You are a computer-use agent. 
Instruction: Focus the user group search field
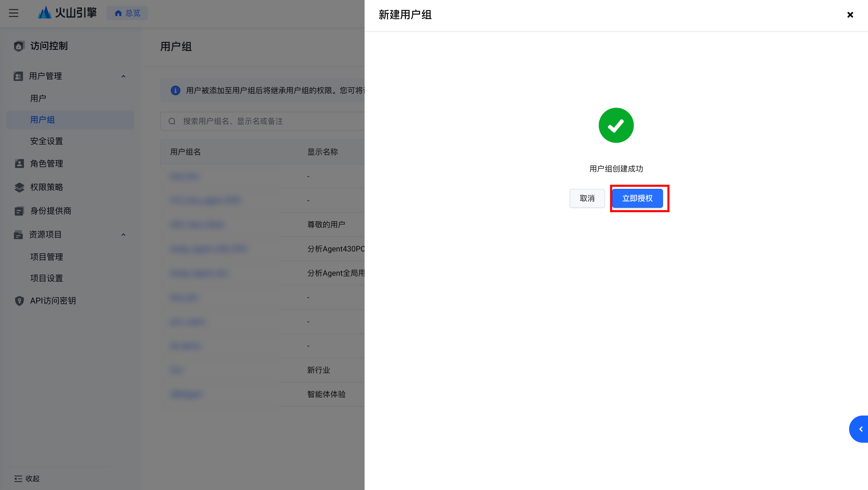[x=262, y=121]
